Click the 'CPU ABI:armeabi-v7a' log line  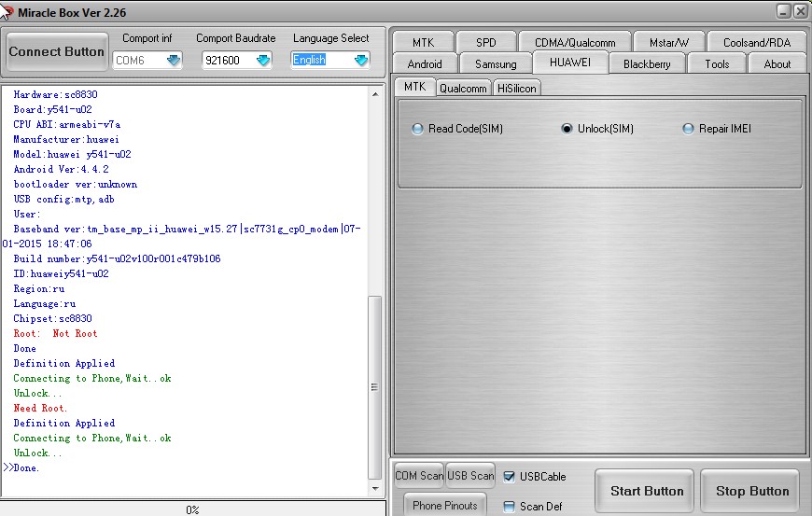point(67,125)
